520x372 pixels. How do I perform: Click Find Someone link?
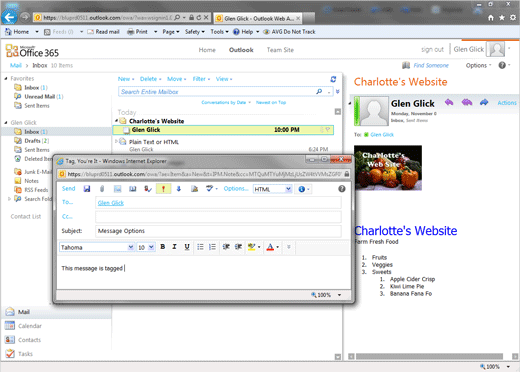click(431, 65)
